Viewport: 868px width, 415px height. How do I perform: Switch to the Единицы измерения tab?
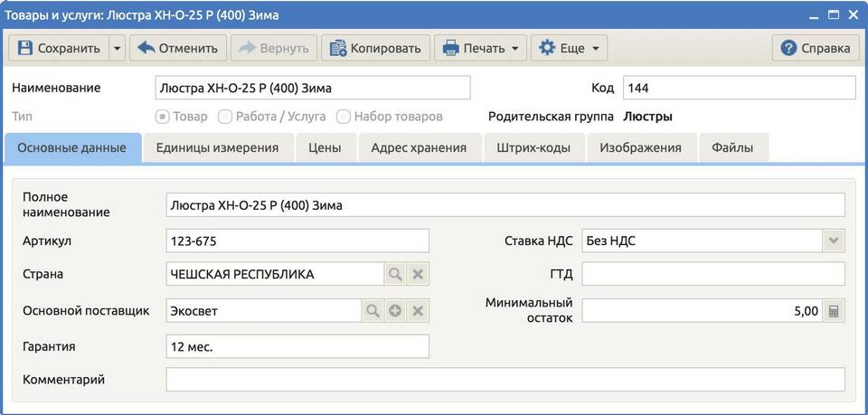(218, 147)
